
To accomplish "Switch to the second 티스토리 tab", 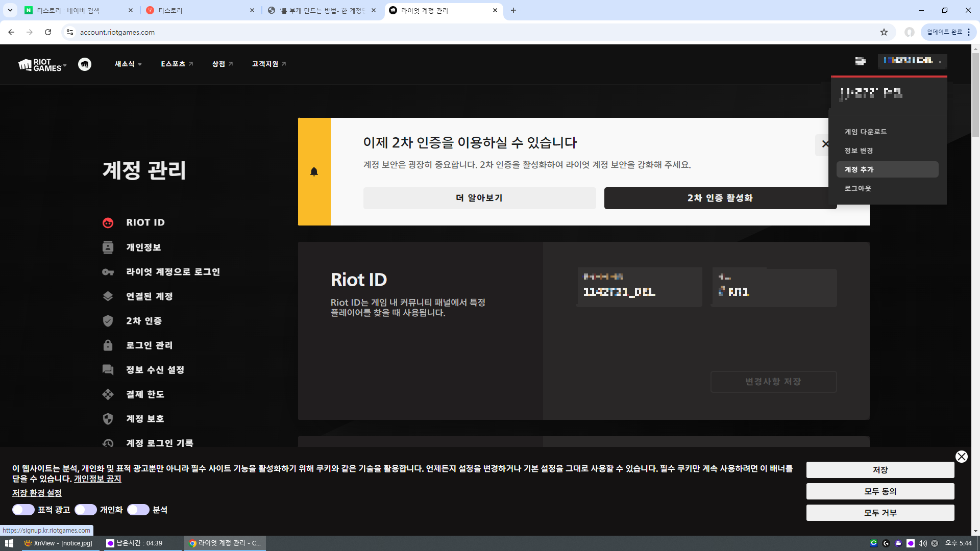I will coord(200,10).
